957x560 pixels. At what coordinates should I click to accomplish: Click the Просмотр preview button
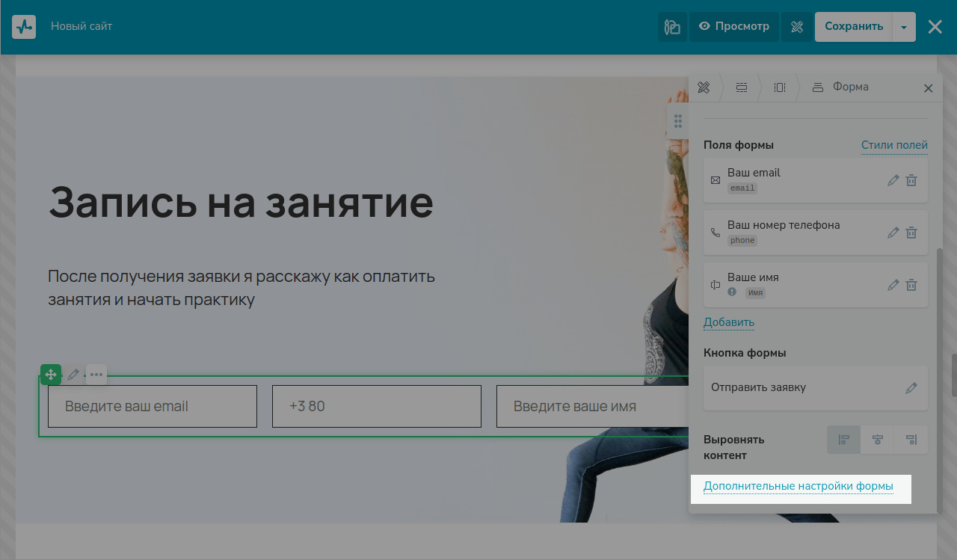tap(733, 27)
